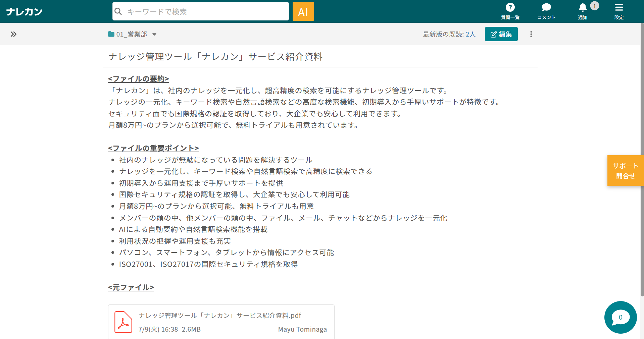Click the bullet about AIによる自動要約
This screenshot has height=339, width=644.
pyautogui.click(x=193, y=229)
